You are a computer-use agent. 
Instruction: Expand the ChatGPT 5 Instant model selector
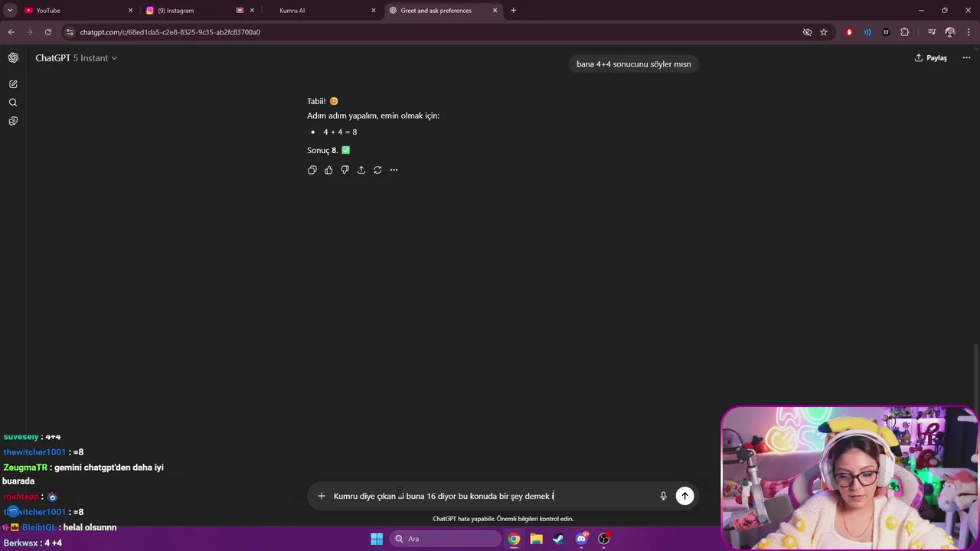(77, 58)
